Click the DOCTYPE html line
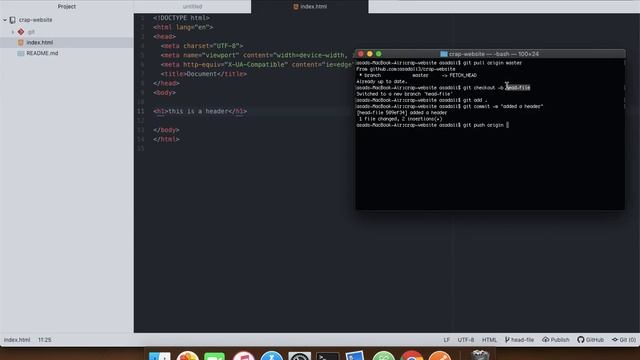Screen dimensions: 640x360 click(182, 18)
